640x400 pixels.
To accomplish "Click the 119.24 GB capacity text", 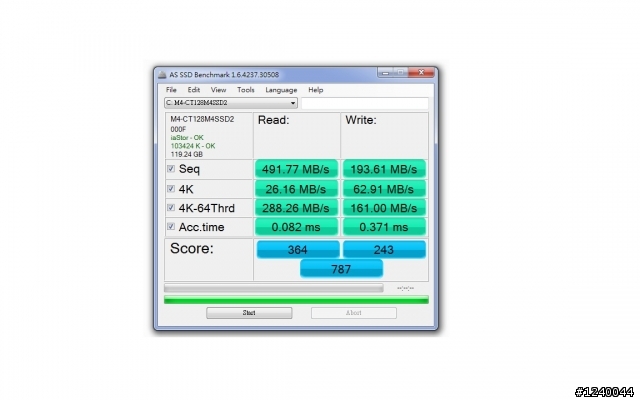I will 187,154.
